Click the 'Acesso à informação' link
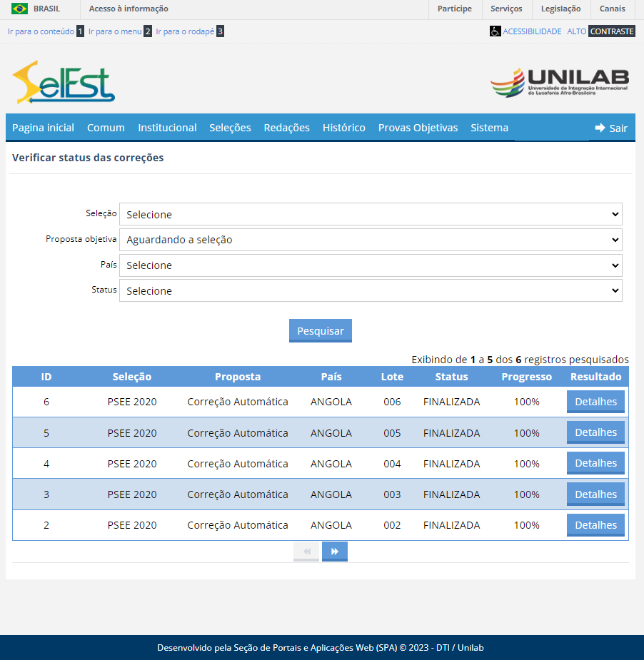Image resolution: width=644 pixels, height=660 pixels. click(129, 9)
